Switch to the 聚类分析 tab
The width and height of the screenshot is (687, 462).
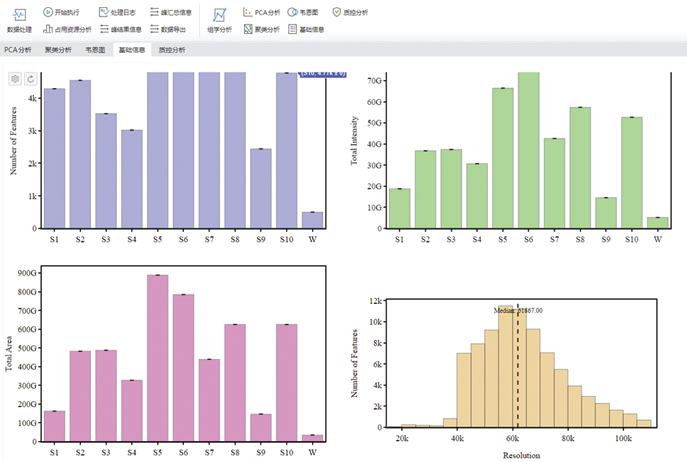(x=58, y=49)
